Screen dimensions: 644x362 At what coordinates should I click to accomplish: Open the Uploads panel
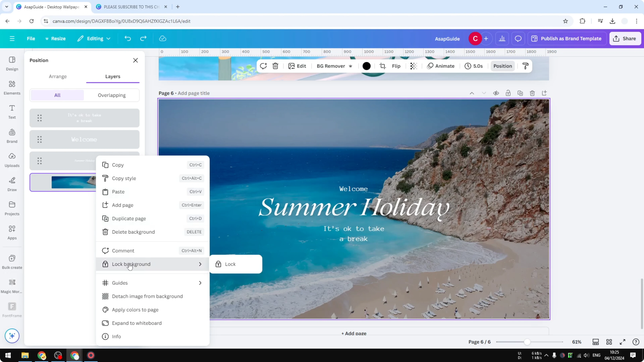click(x=12, y=160)
